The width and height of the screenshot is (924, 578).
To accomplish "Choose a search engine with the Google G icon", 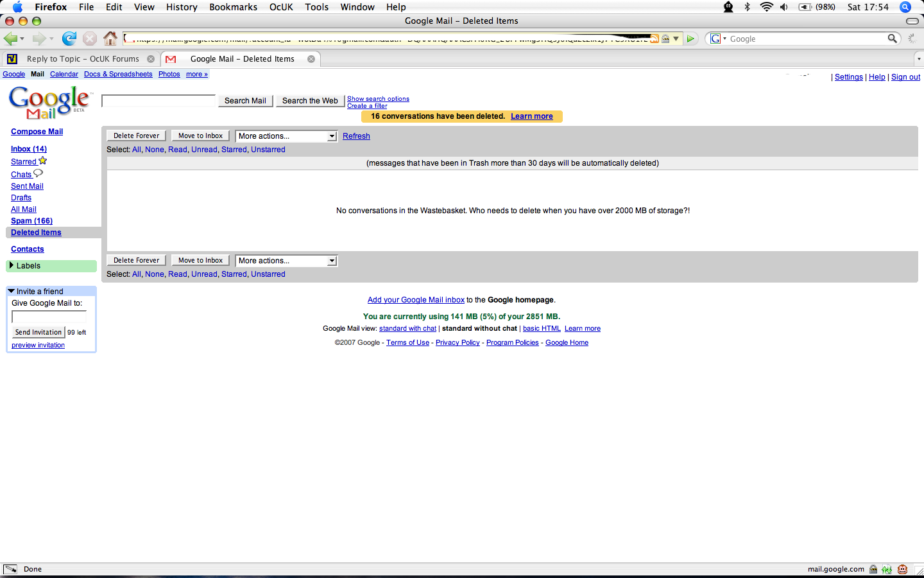I will [x=715, y=39].
